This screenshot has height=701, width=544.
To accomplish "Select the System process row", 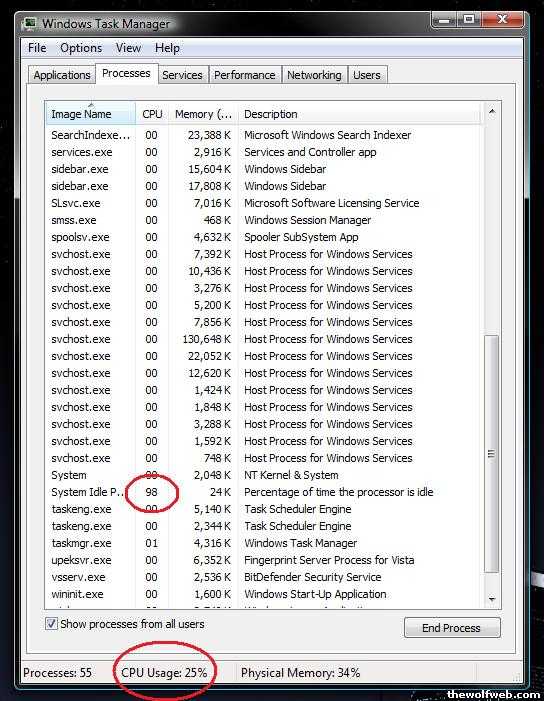I will click(264, 475).
